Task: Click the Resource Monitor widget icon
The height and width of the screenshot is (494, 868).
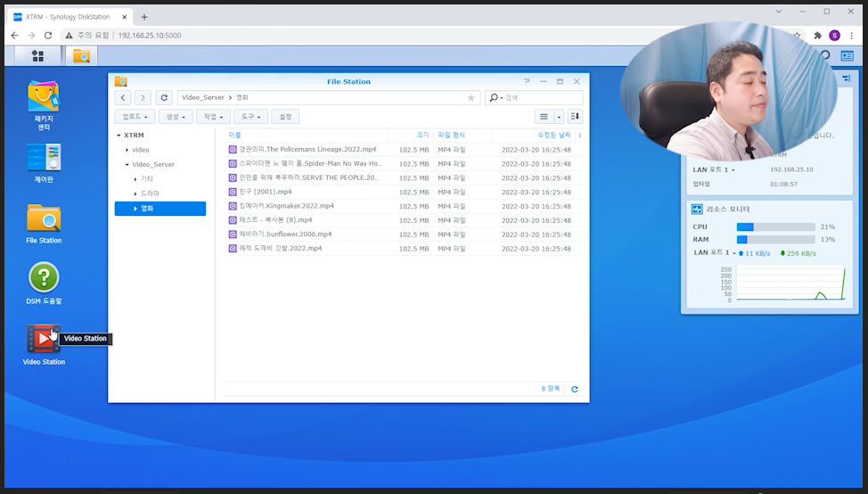Action: pyautogui.click(x=697, y=210)
